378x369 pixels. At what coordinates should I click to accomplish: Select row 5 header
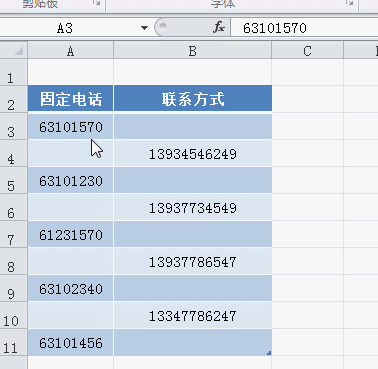pyautogui.click(x=13, y=180)
